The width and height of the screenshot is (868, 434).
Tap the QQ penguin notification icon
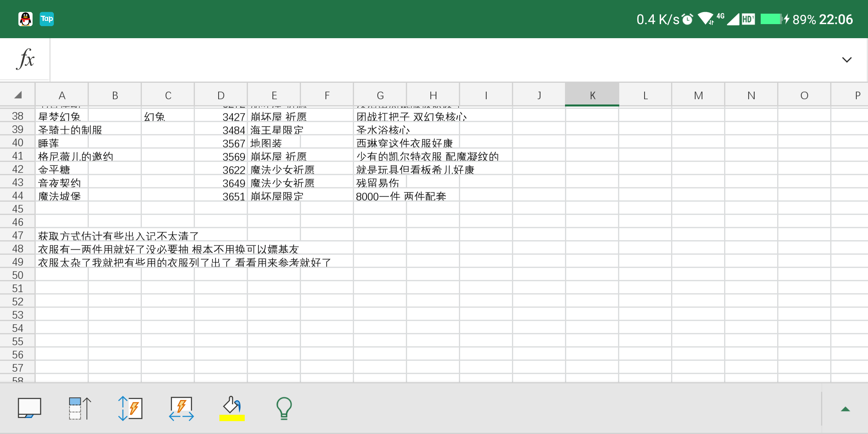[25, 19]
